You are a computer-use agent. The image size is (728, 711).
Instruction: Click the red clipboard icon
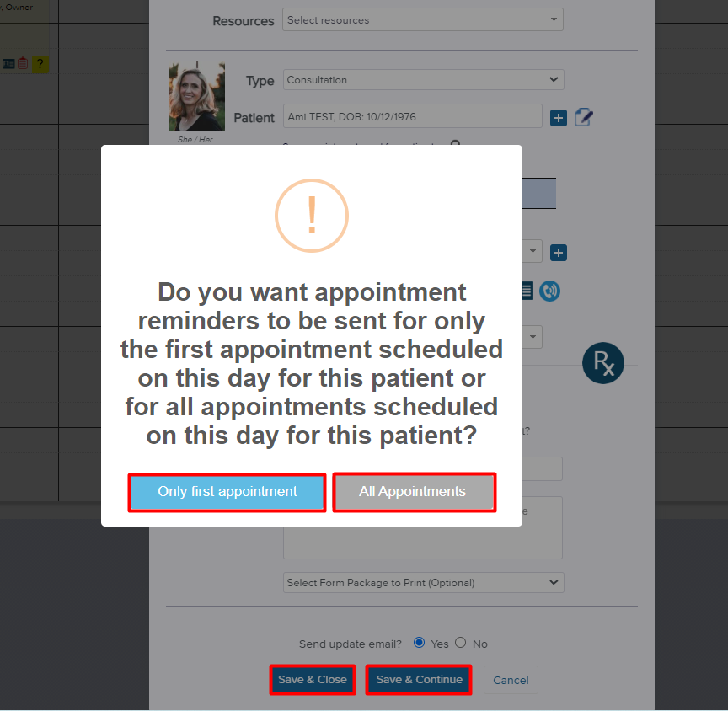[23, 63]
